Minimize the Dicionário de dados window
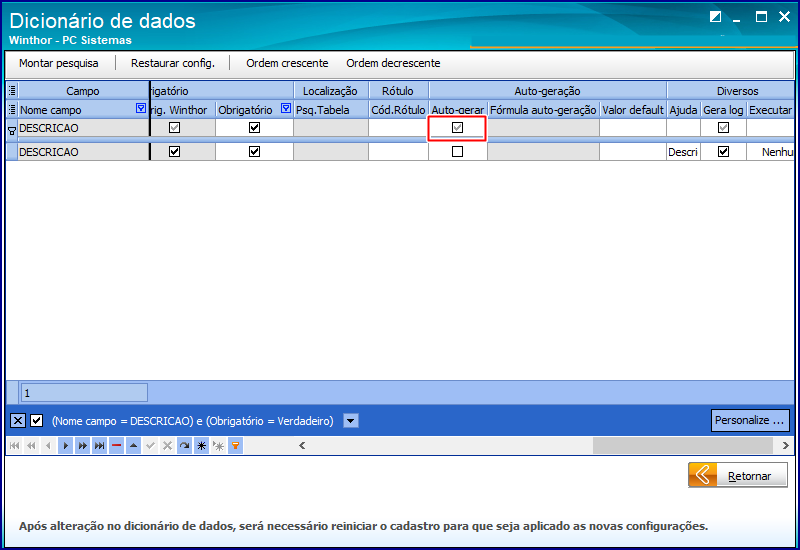This screenshot has width=800, height=550. click(x=736, y=18)
